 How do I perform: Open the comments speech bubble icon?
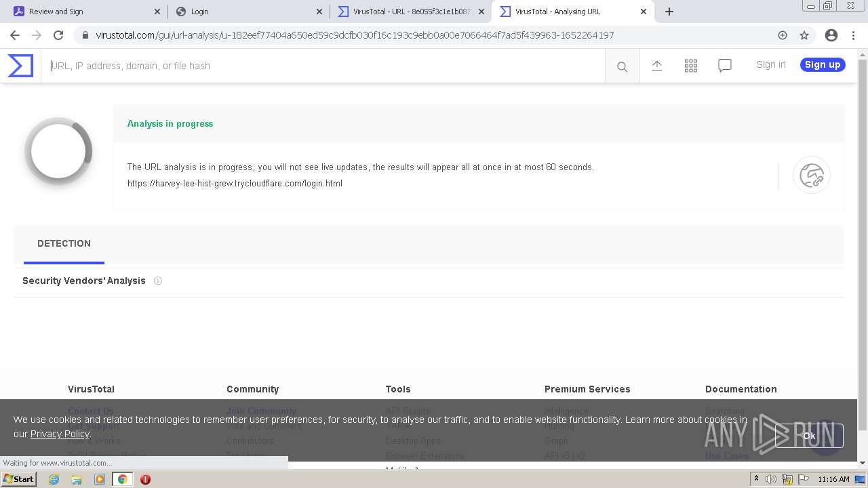tap(725, 65)
